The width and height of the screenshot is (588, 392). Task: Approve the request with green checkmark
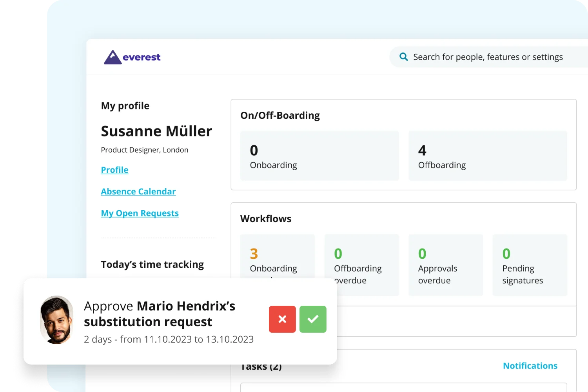pos(313,319)
